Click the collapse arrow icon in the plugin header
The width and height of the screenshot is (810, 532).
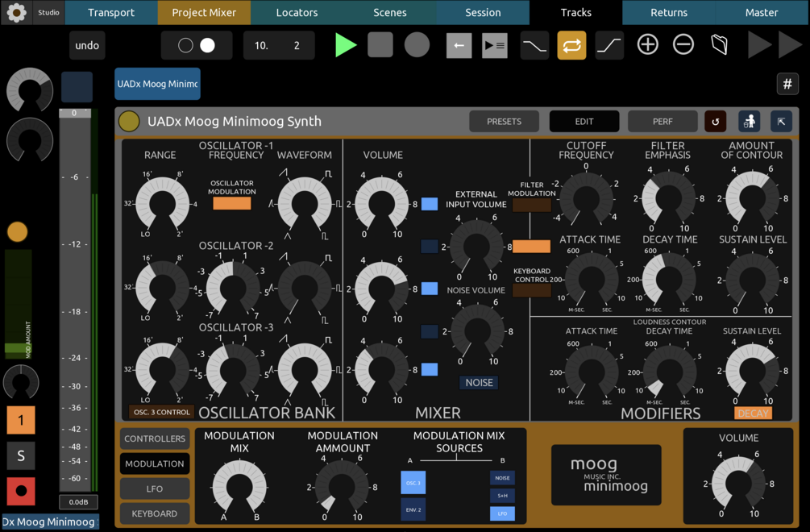coord(781,122)
